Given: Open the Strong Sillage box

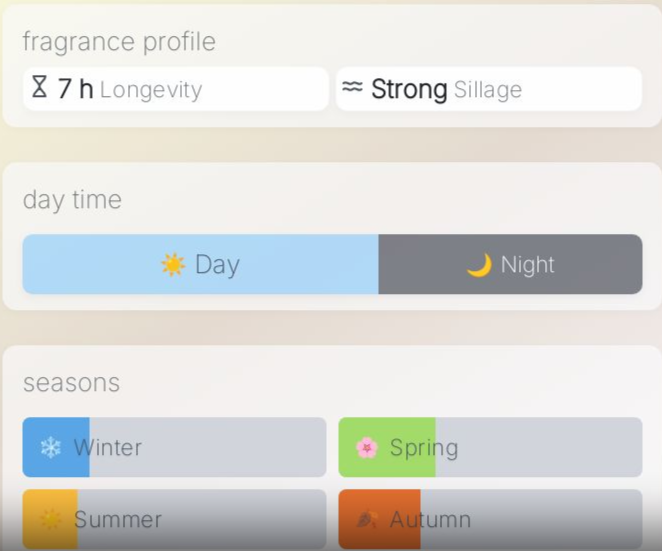Looking at the screenshot, I should pos(489,89).
